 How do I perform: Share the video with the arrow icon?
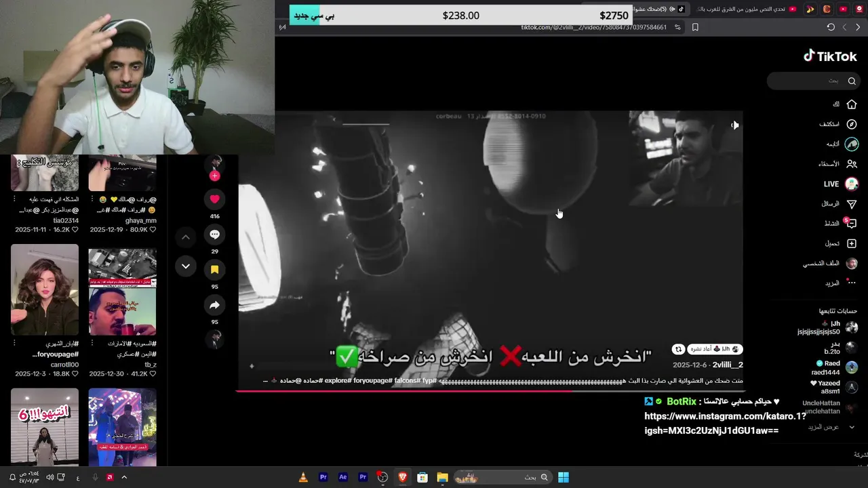[x=214, y=305]
